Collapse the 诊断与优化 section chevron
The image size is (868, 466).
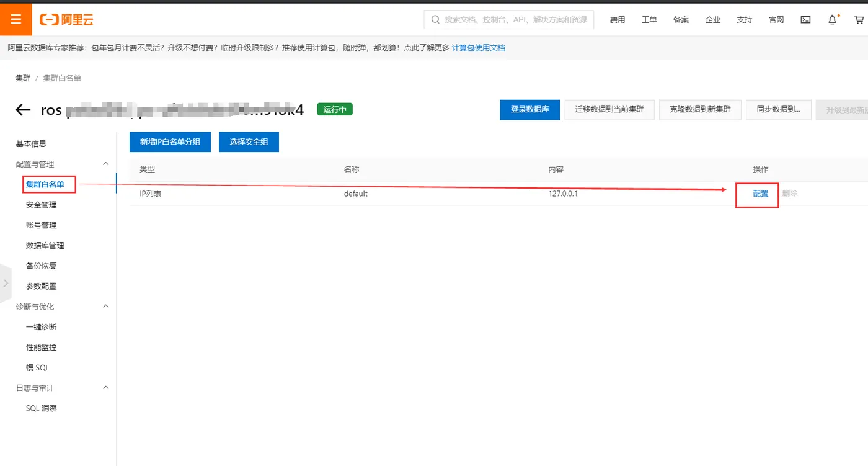[x=105, y=306]
